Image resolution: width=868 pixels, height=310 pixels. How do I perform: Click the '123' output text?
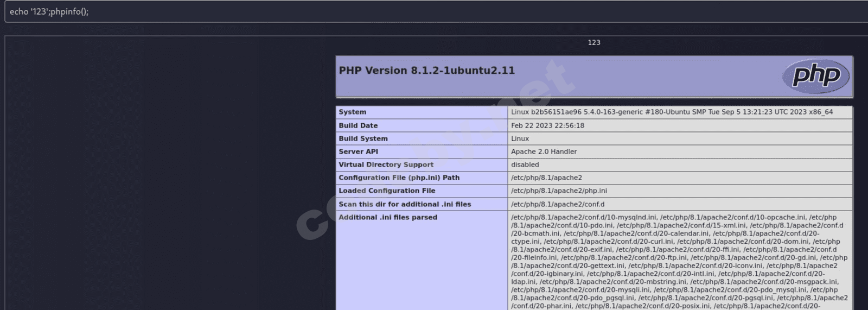click(x=594, y=42)
